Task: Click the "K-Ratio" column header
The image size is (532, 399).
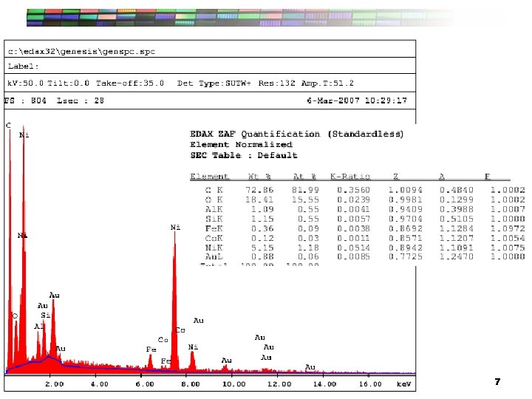Action: tap(349, 177)
